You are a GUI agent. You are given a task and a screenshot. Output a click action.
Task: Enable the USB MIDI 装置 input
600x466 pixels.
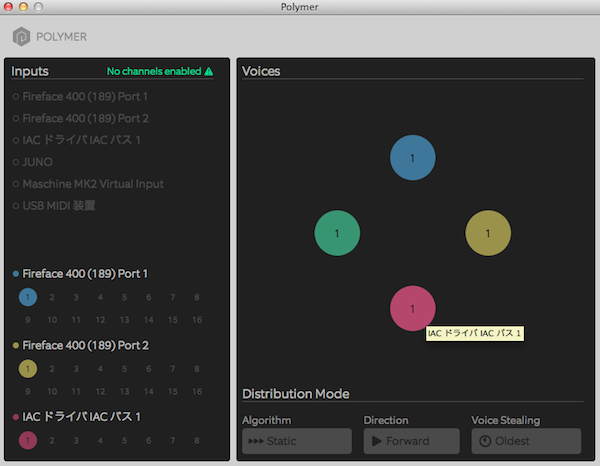(54, 206)
